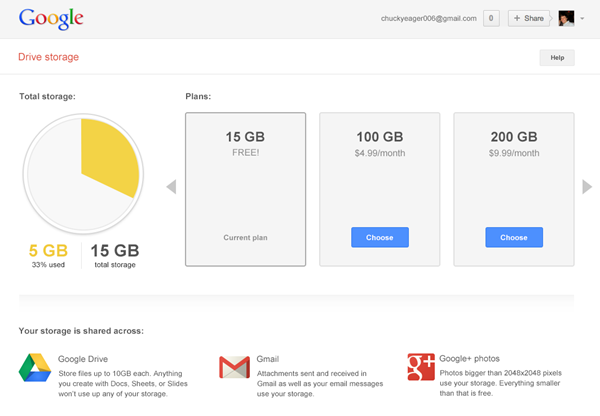Show previous plans with left arrow
This screenshot has width=600, height=416.
(x=171, y=187)
